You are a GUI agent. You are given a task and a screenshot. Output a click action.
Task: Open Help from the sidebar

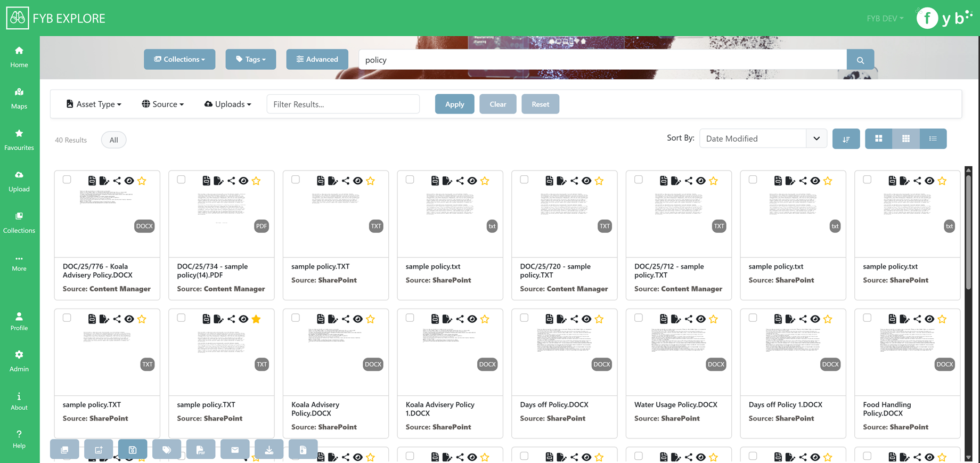pyautogui.click(x=19, y=440)
